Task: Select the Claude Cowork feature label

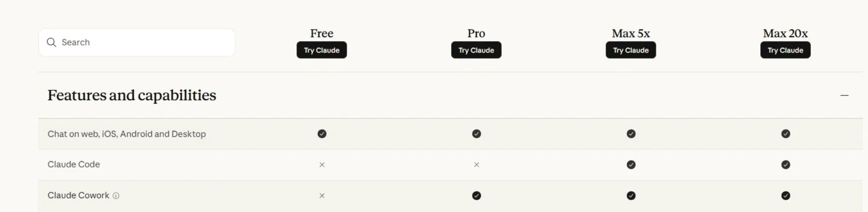Action: pos(78,195)
